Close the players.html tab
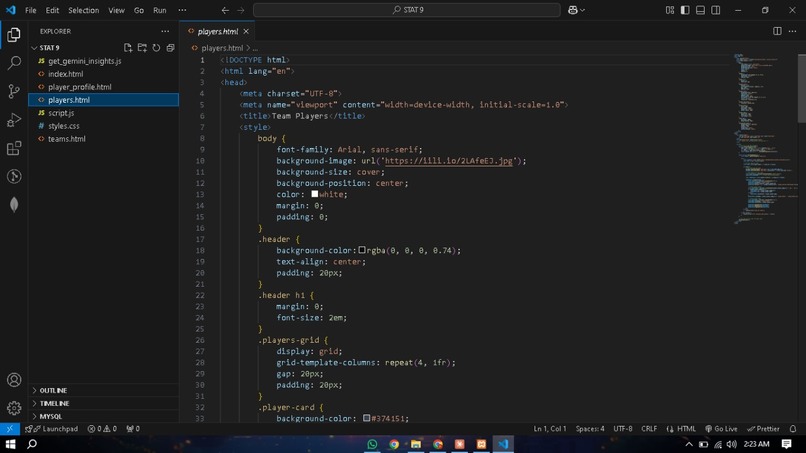 tap(246, 31)
